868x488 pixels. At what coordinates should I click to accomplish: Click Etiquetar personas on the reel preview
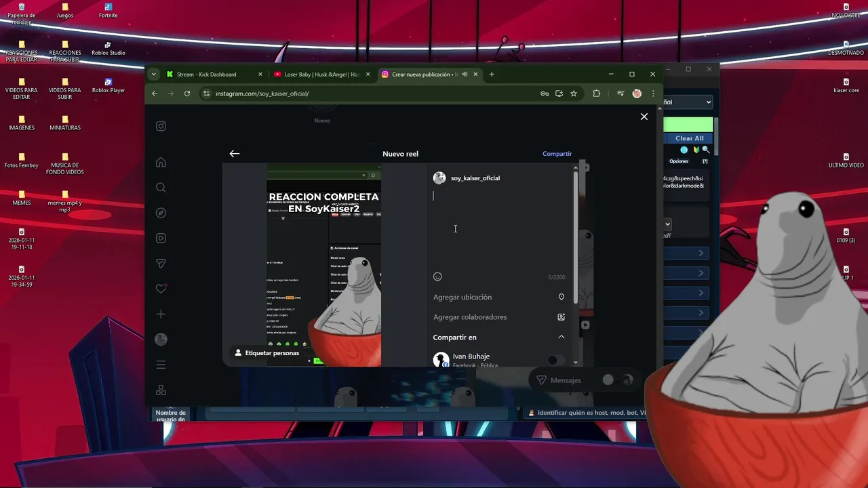(267, 353)
